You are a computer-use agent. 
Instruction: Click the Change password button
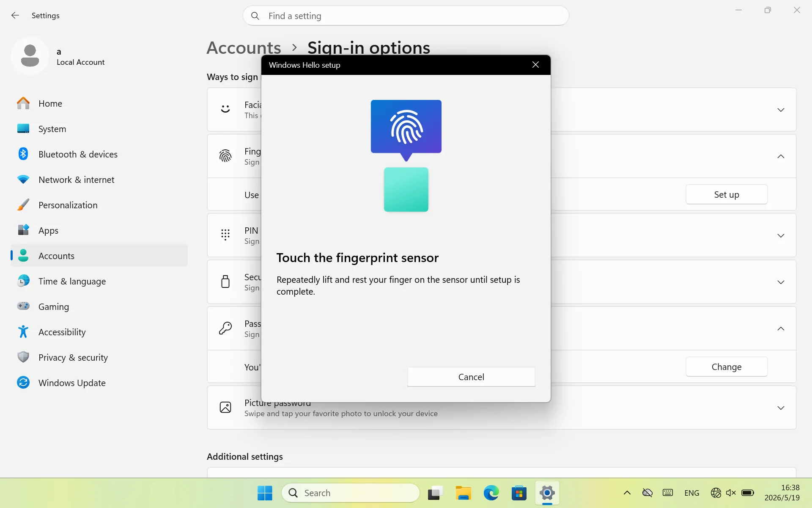(727, 367)
